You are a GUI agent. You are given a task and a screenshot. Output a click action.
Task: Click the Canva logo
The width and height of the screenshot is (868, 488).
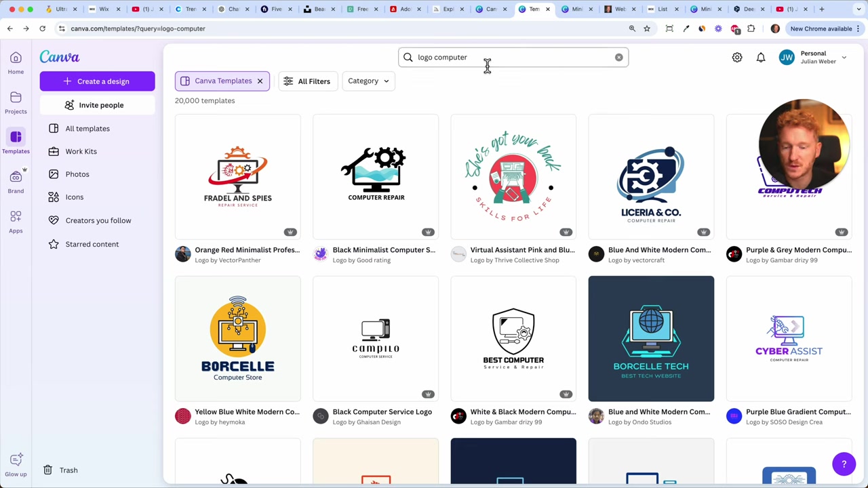click(x=60, y=57)
